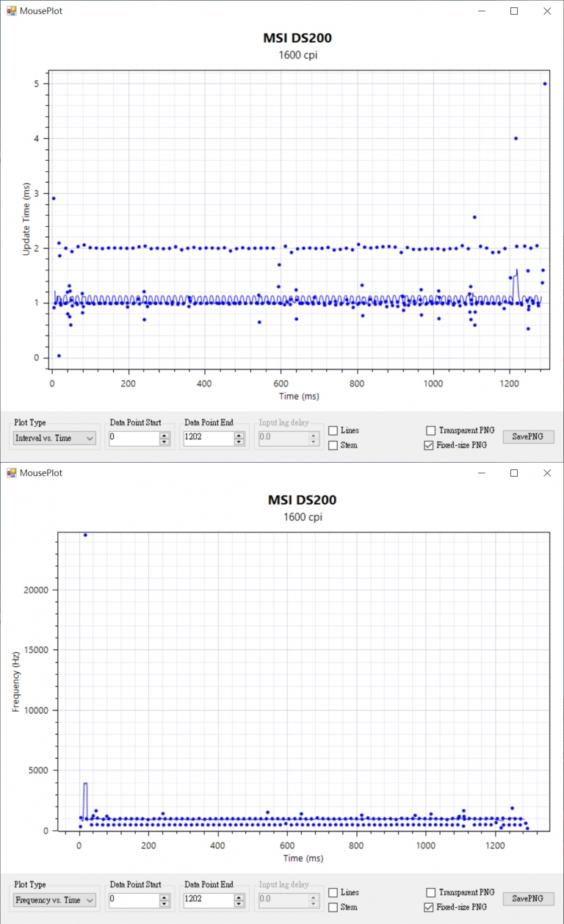The width and height of the screenshot is (564, 924).
Task: Minimize the upper MousePlot window
Action: 481,11
